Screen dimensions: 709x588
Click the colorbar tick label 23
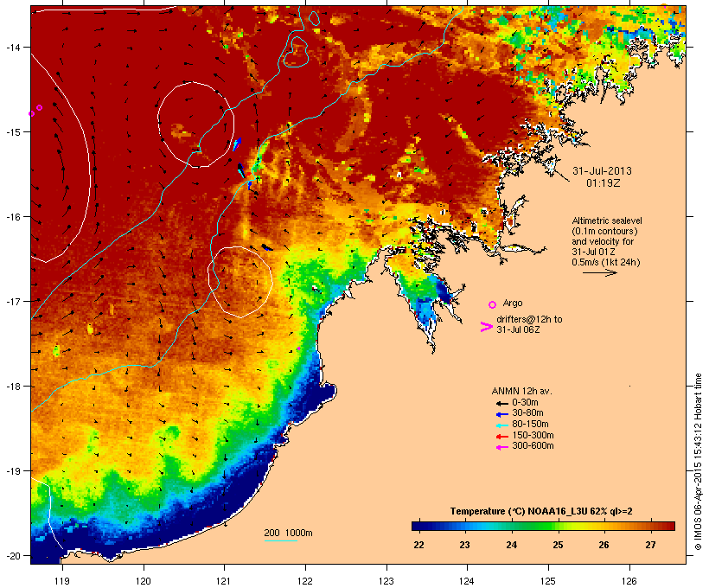point(465,545)
